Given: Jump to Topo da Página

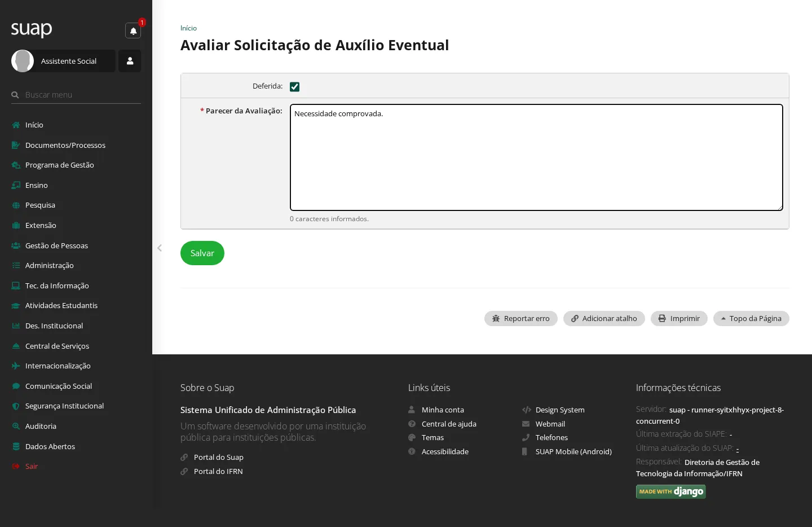Looking at the screenshot, I should click(751, 319).
